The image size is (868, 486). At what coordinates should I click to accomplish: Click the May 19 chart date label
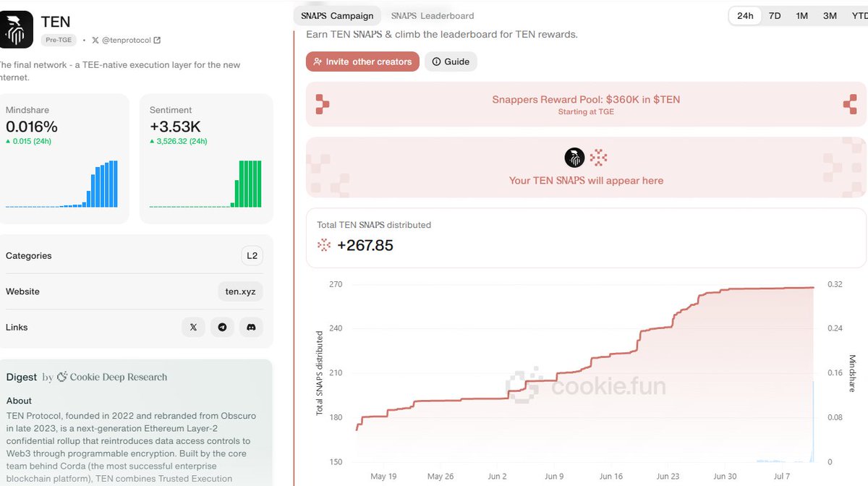coord(383,477)
